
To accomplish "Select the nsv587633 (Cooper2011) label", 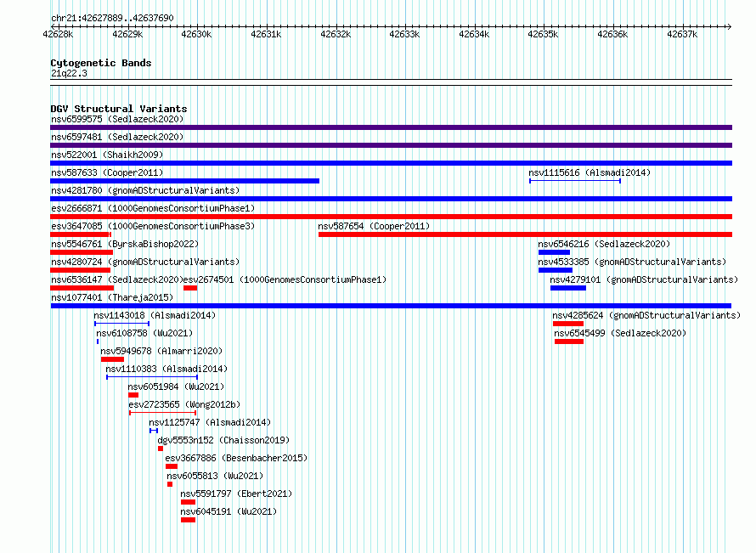I will (107, 172).
